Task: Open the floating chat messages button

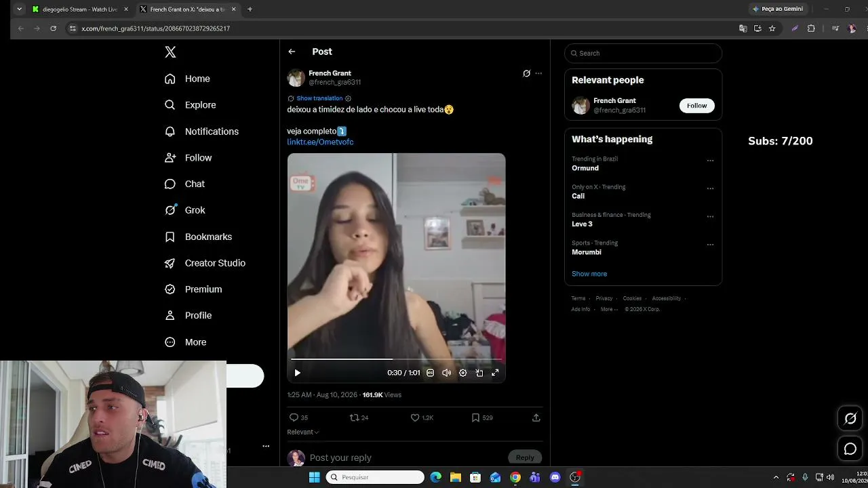Action: click(x=850, y=449)
